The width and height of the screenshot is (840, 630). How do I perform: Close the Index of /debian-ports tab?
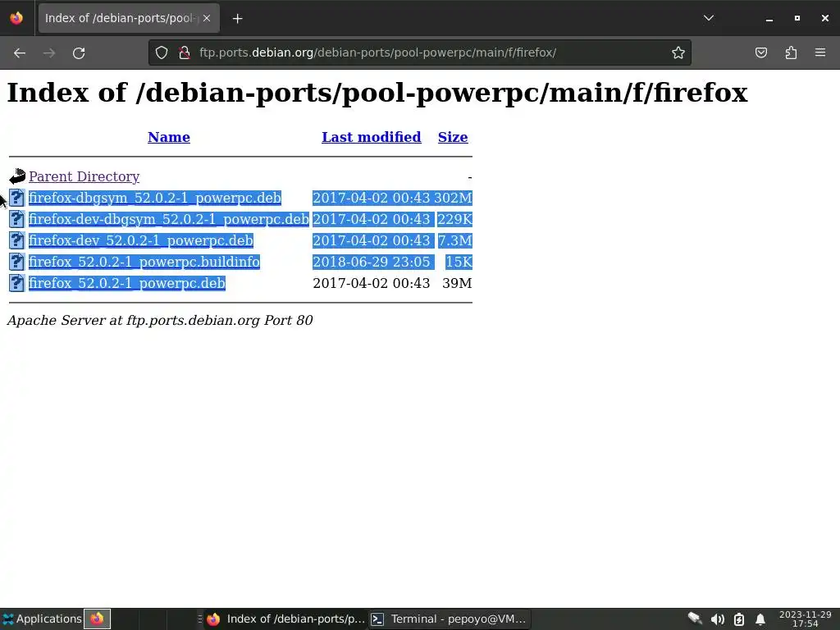pyautogui.click(x=207, y=18)
